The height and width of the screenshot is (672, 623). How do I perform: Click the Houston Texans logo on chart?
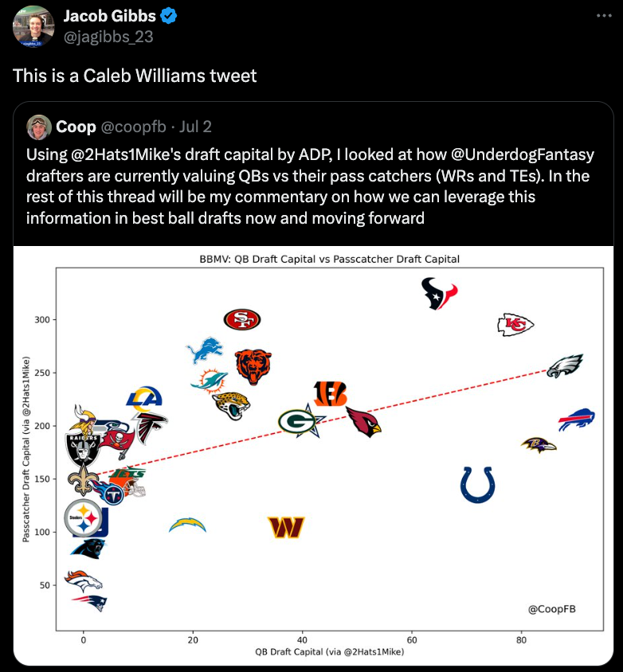[x=440, y=293]
